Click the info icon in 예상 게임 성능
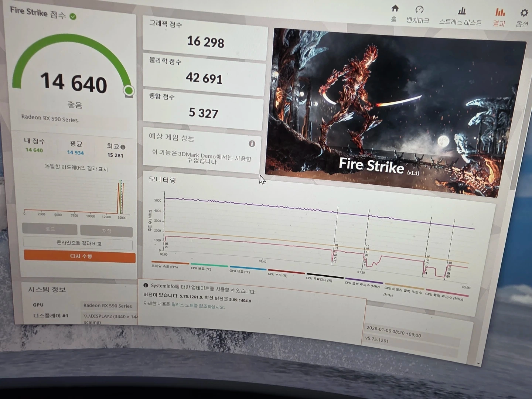This screenshot has width=532, height=399. [252, 143]
